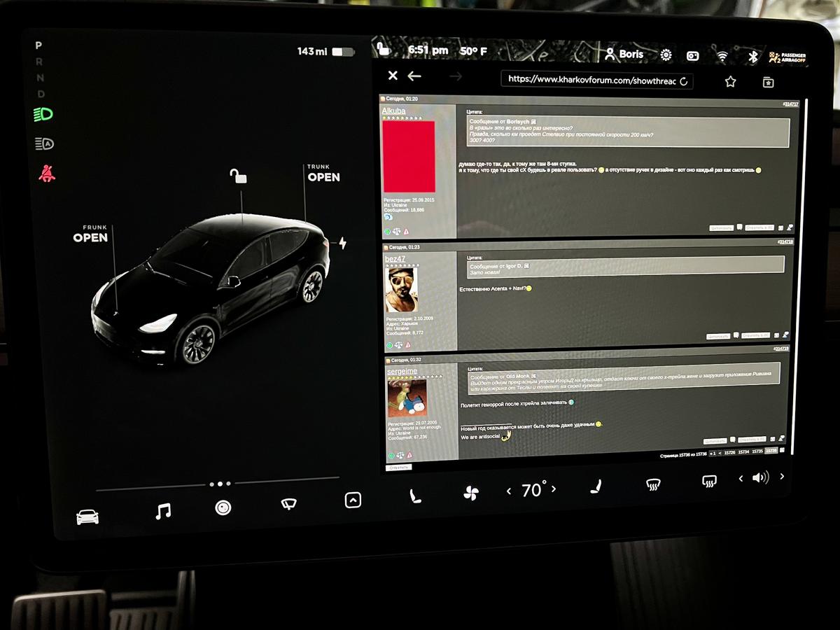Viewport: 840px width, 630px height.
Task: Click Цитировать button on sergeime's post
Action: 715,441
